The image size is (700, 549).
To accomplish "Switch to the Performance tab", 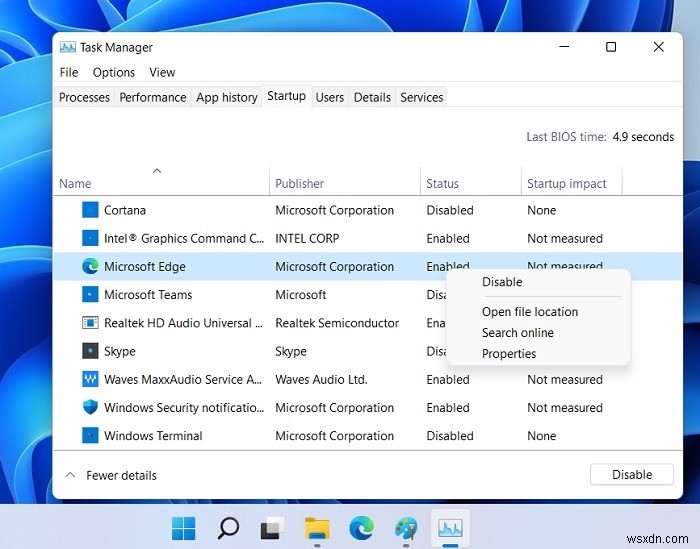I will tap(153, 97).
